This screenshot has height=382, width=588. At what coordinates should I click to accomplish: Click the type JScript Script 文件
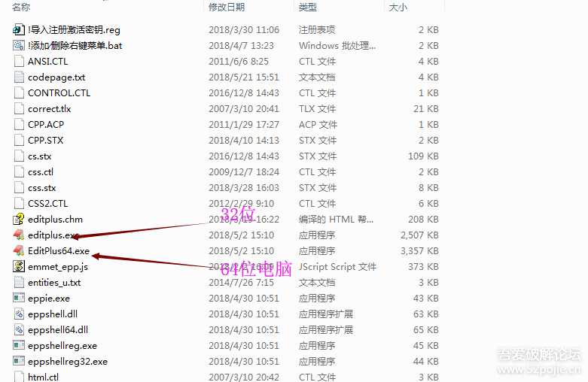click(x=337, y=267)
